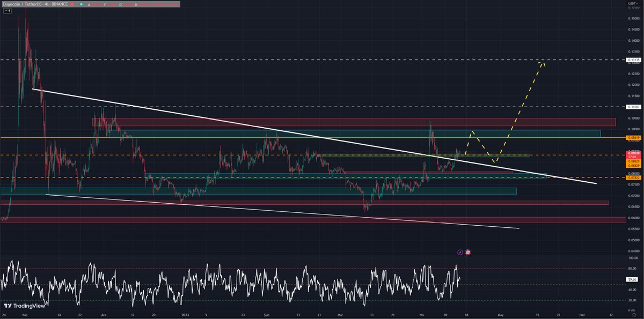
Task: Click the 2023 label on time axis
Action: 186,316
